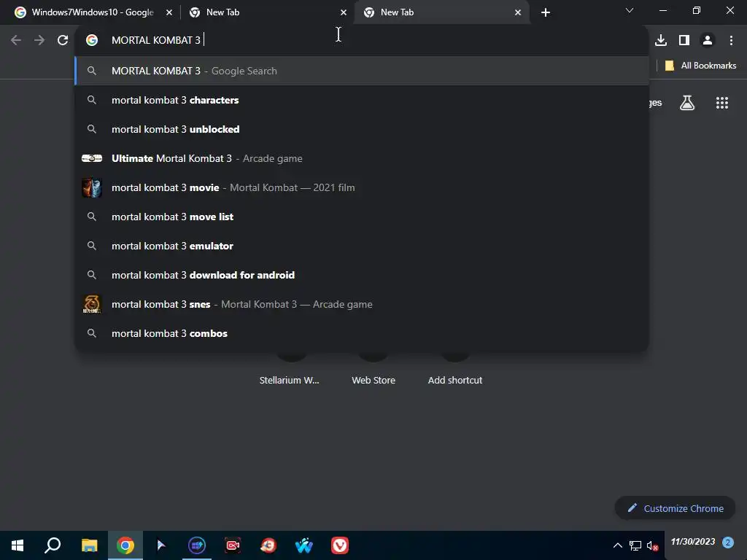Toggle the Chrome side panel icon

tap(684, 40)
